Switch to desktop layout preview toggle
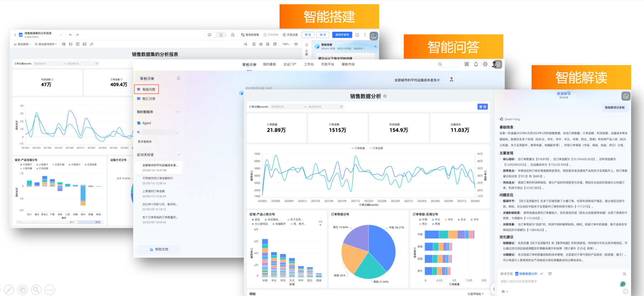 coord(209,35)
